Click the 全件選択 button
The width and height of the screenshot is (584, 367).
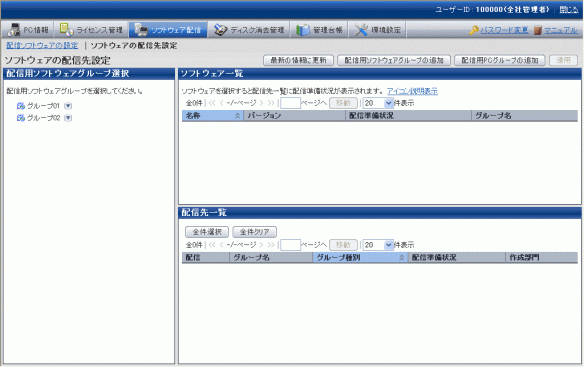(207, 232)
